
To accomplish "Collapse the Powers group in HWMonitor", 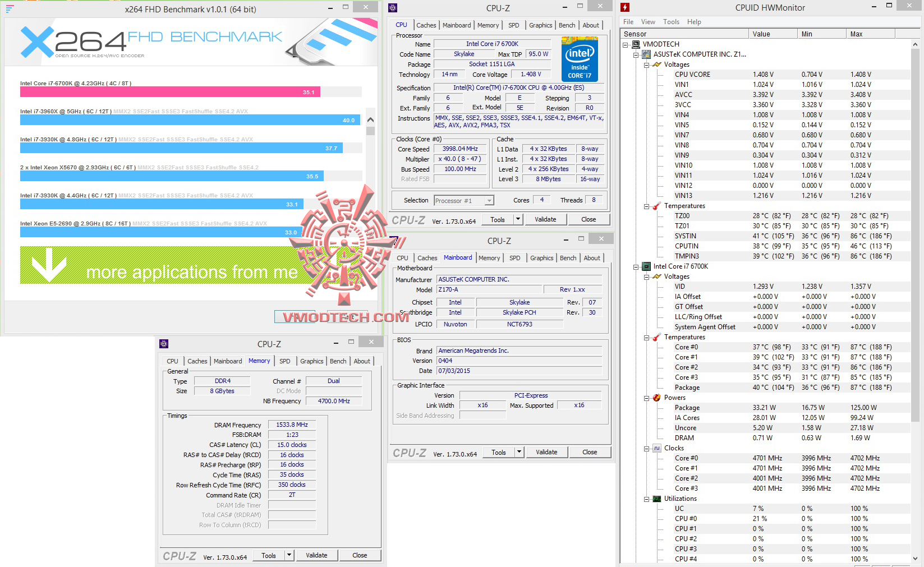I will [x=646, y=398].
